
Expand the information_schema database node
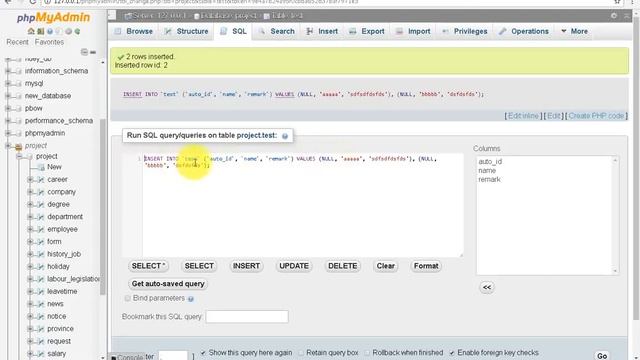[8, 71]
